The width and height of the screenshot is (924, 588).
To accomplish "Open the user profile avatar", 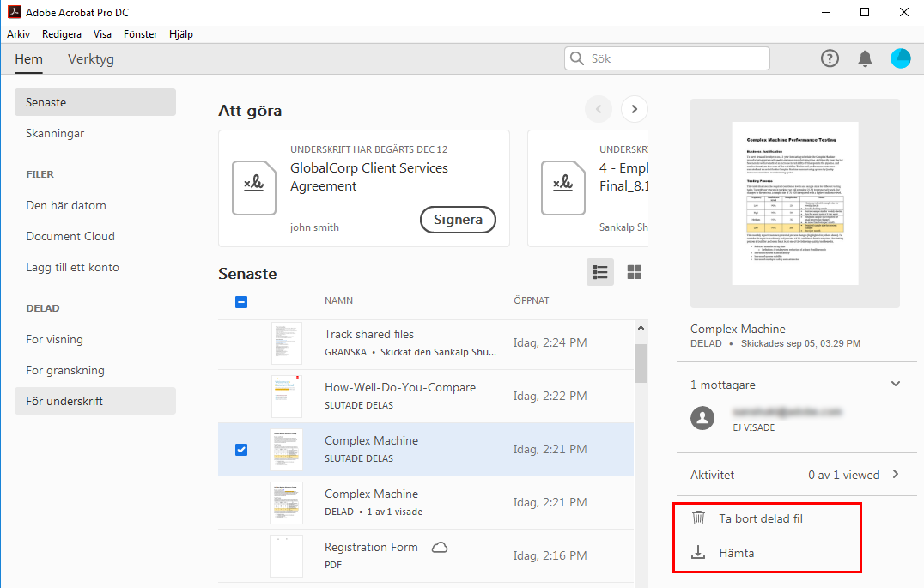I will pyautogui.click(x=901, y=58).
